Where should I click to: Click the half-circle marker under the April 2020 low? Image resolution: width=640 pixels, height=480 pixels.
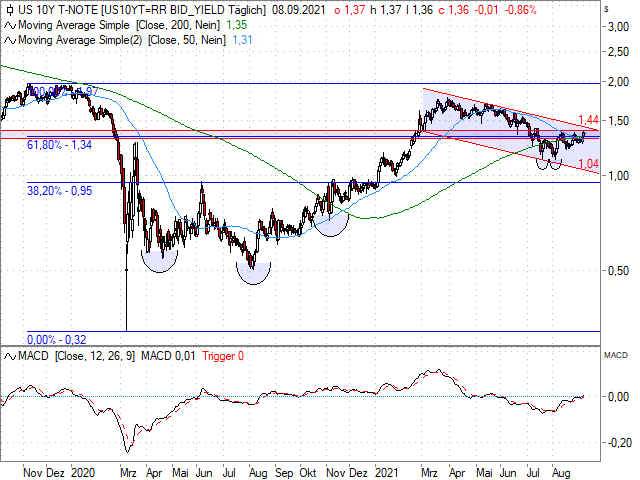click(x=159, y=260)
